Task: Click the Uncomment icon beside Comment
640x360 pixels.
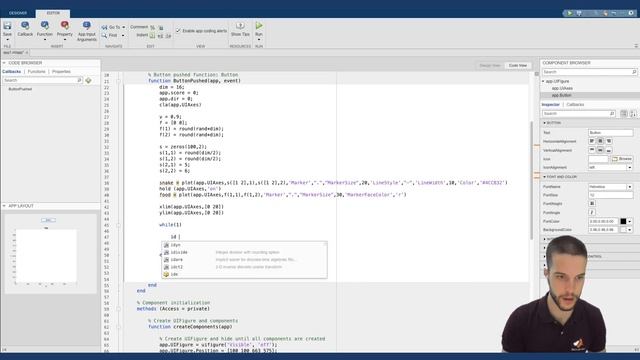Action: click(x=161, y=27)
